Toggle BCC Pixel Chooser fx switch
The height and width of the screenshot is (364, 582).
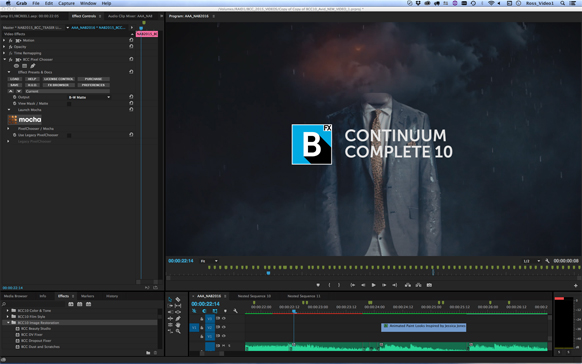(x=11, y=59)
